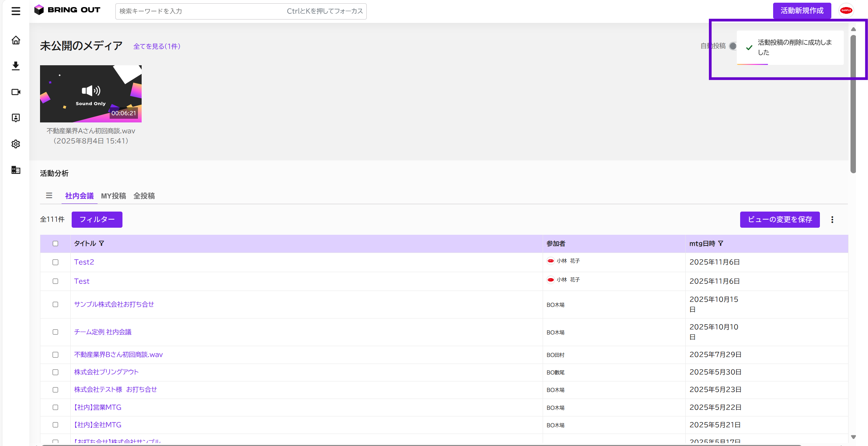Click date cell 2025年7月29日

click(x=715, y=355)
